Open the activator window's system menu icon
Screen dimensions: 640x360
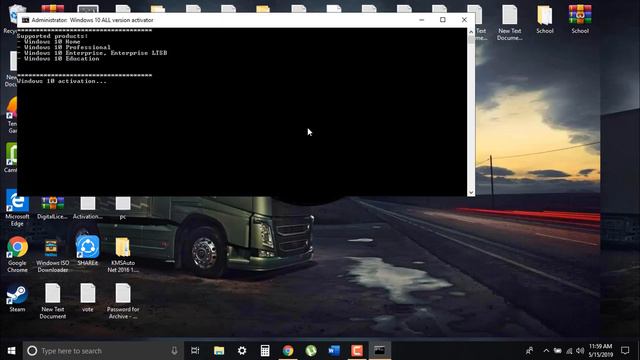(x=25, y=20)
